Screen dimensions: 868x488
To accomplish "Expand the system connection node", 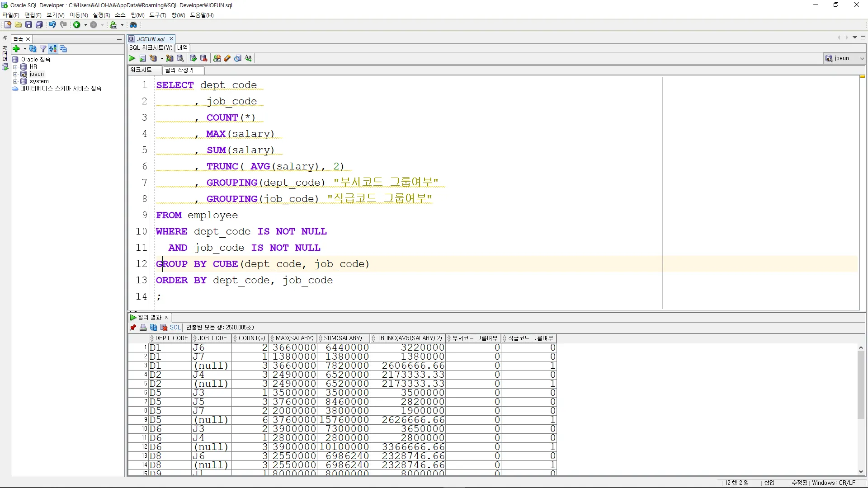I will pyautogui.click(x=15, y=81).
